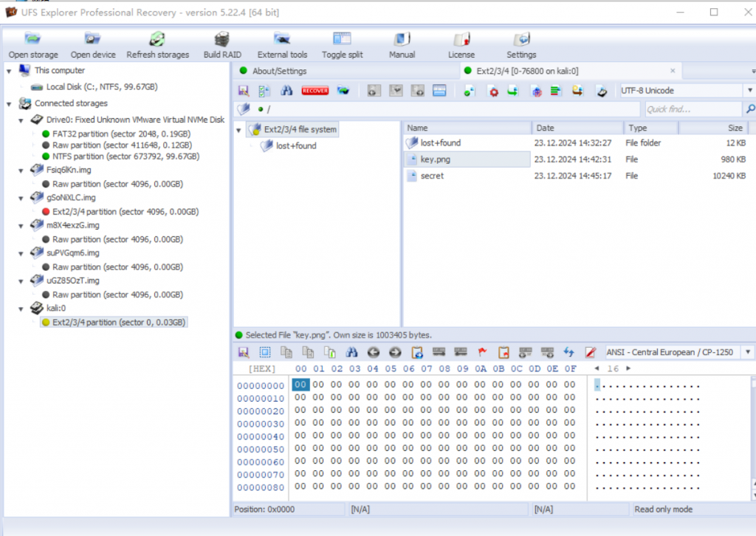
Task: Launch the Build RAID tool
Action: click(222, 45)
